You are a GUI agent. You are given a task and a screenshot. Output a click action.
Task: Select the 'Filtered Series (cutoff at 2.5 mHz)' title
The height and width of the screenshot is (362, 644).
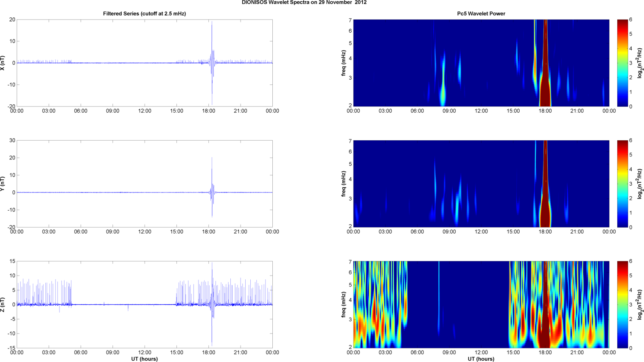pos(144,14)
